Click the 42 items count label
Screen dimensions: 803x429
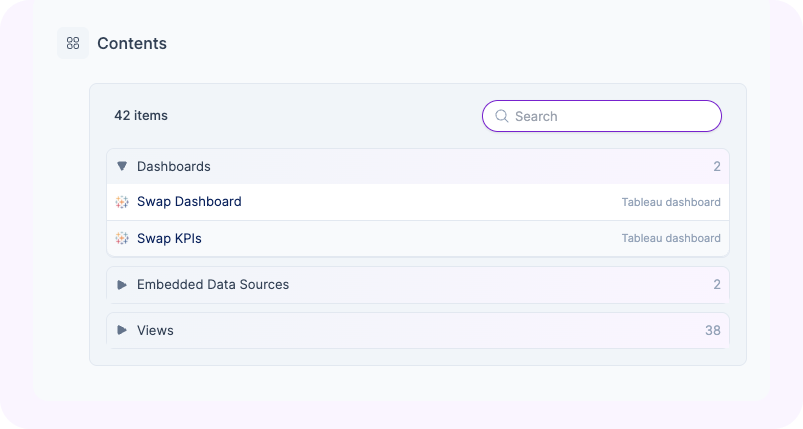click(141, 116)
